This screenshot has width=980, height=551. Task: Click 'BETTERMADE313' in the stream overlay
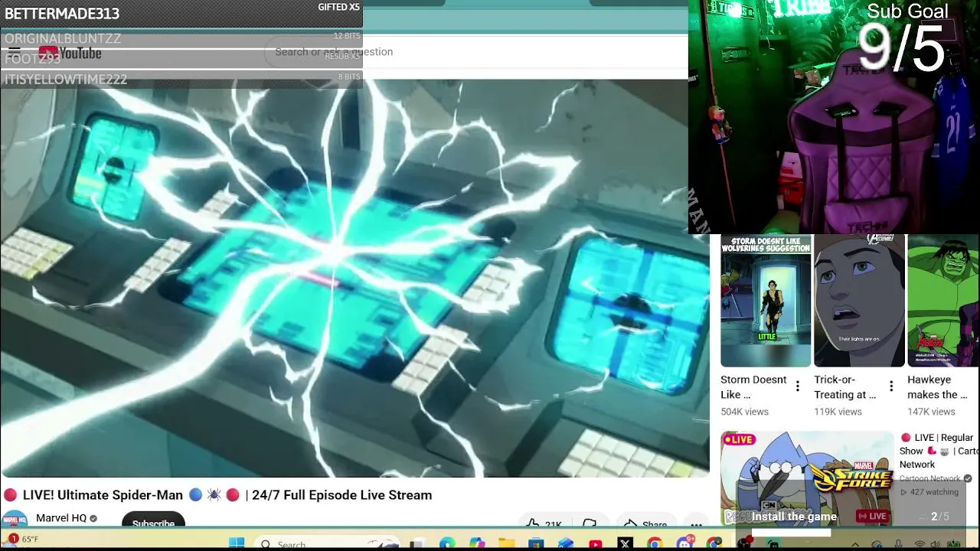click(62, 14)
